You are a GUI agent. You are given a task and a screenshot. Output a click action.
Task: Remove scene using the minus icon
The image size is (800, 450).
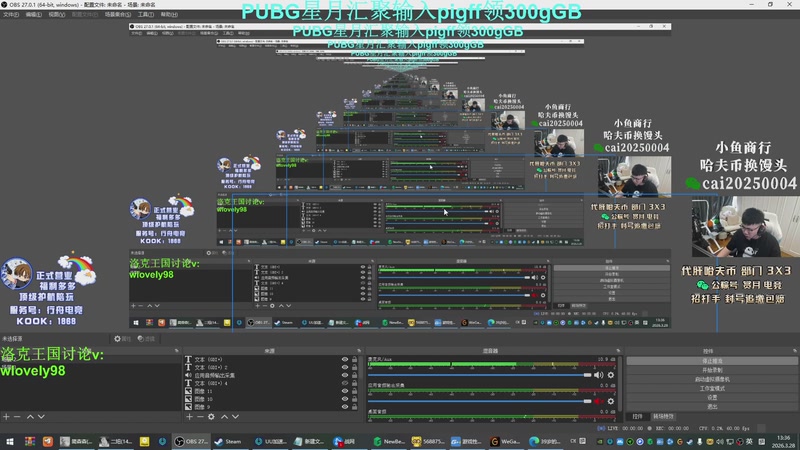point(17,417)
